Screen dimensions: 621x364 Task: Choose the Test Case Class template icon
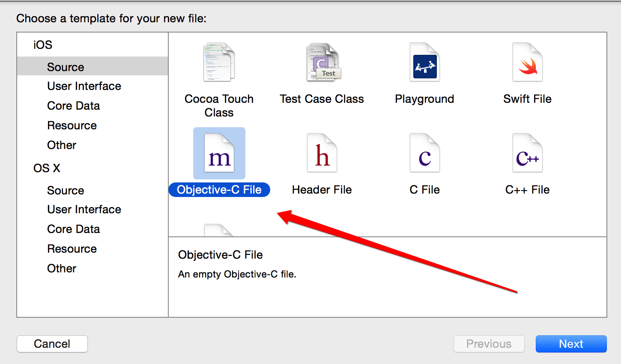point(322,63)
